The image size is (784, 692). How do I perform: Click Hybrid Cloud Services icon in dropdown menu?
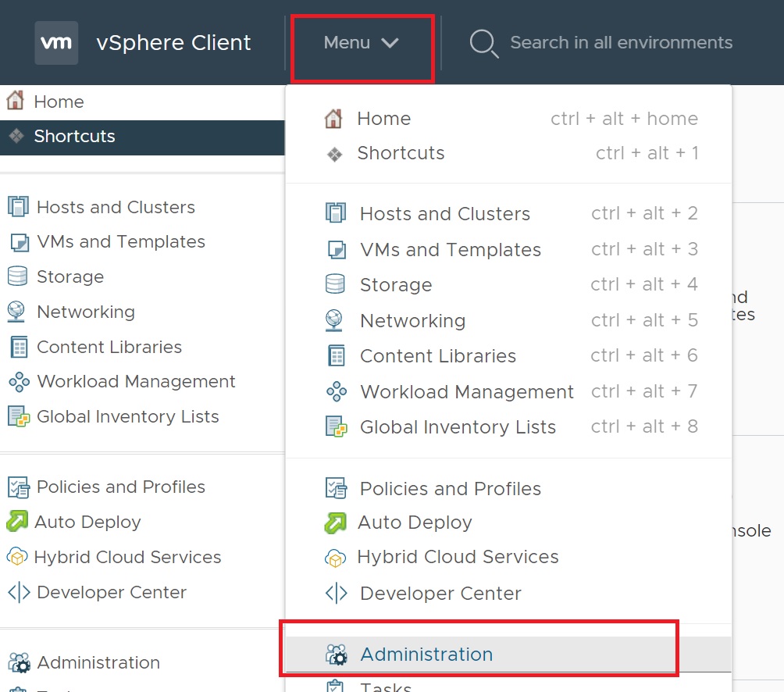(x=335, y=558)
